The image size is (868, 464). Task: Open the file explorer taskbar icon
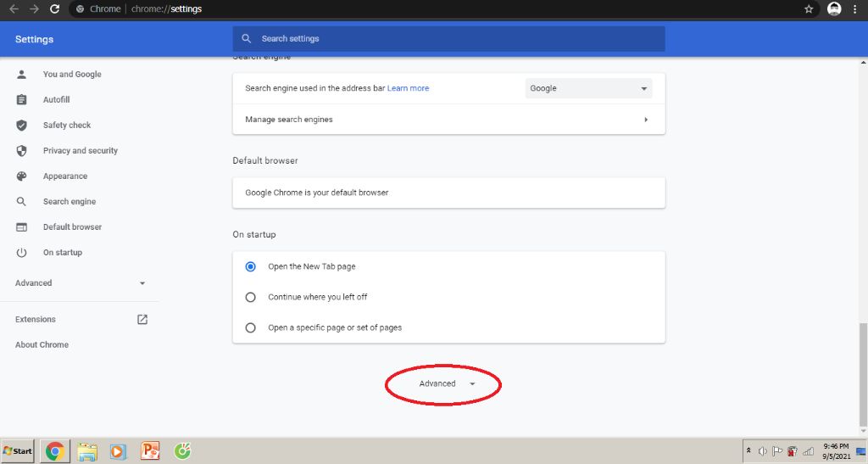(x=87, y=451)
